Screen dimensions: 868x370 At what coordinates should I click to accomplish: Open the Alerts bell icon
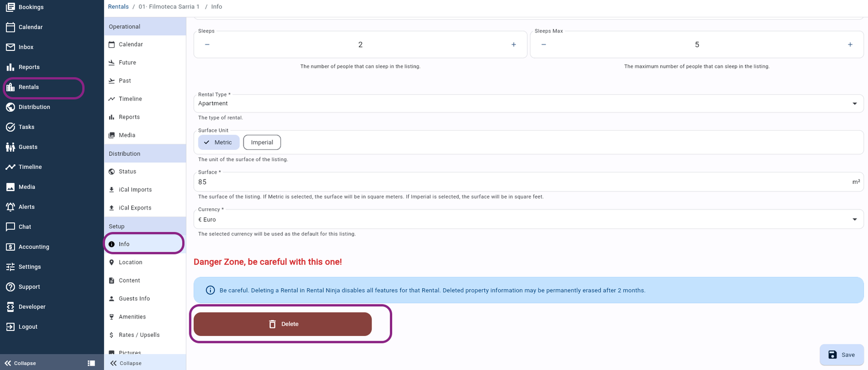coord(10,207)
